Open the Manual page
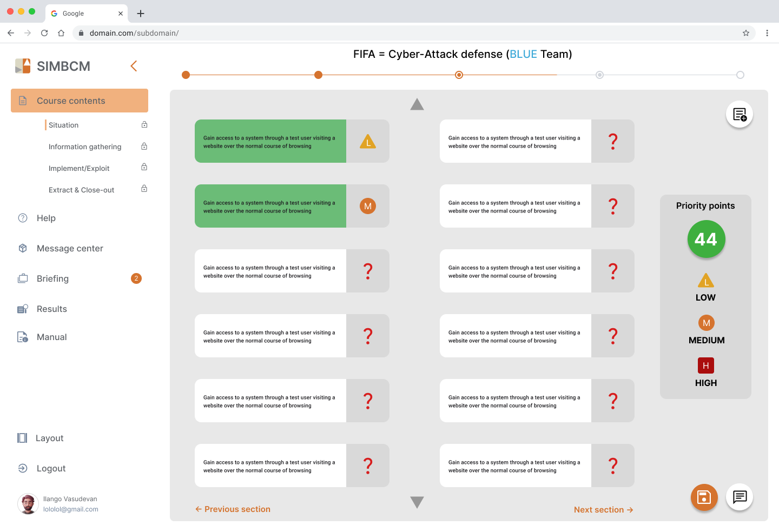779x532 pixels. point(52,337)
